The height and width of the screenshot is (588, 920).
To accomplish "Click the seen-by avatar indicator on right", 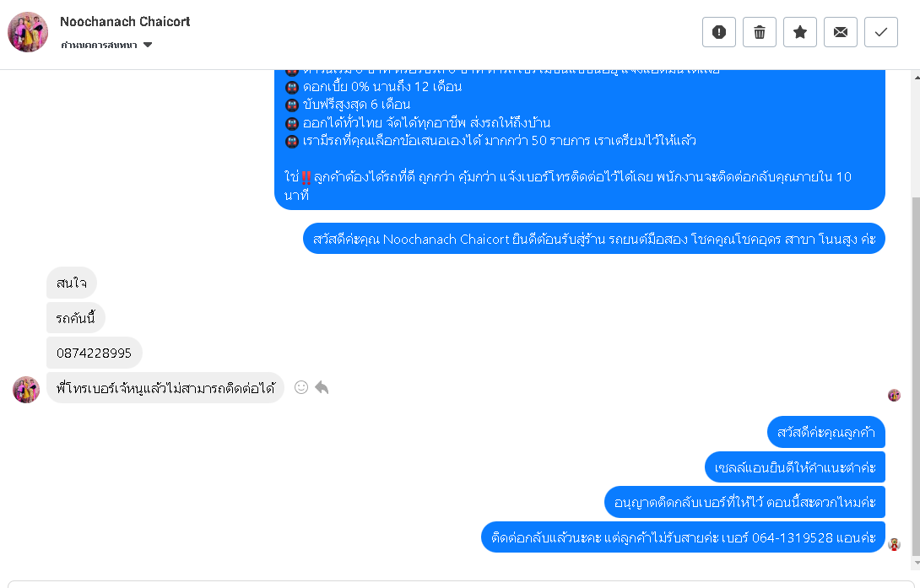I will coord(894,395).
